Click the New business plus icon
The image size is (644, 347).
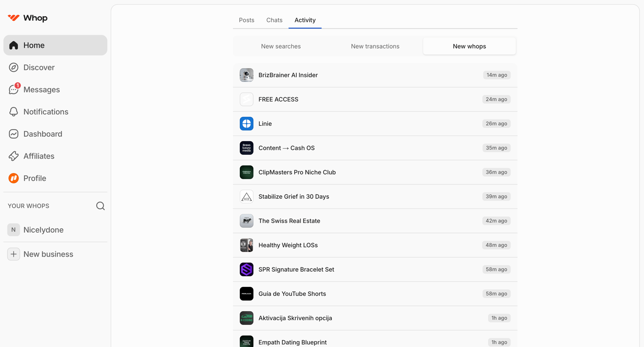point(14,254)
